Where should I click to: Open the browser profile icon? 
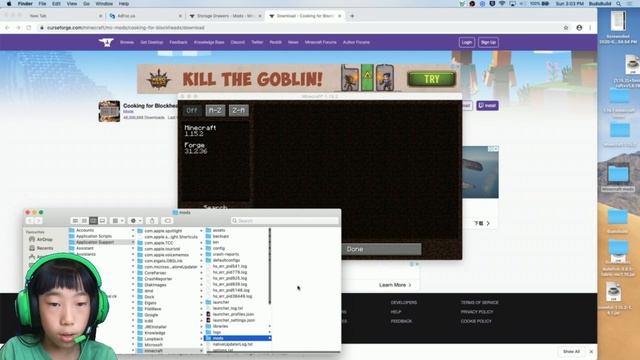tap(579, 28)
